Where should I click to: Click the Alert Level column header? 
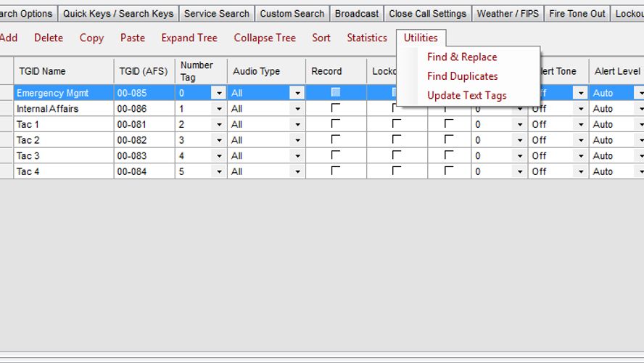[x=616, y=71]
